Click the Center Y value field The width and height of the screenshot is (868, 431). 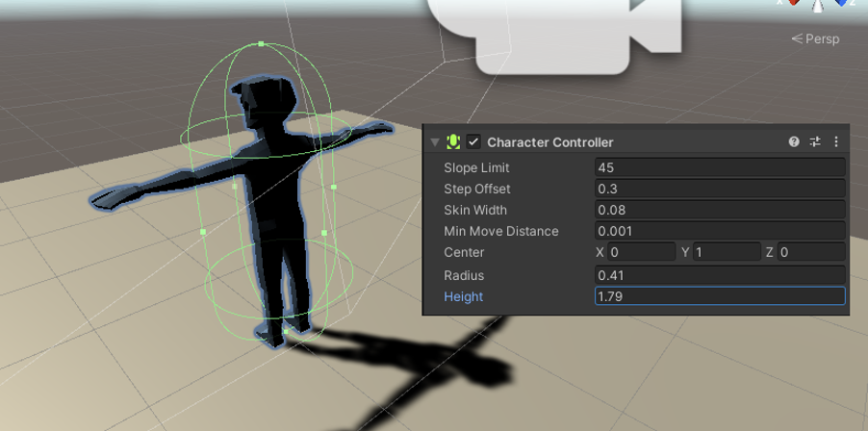[x=727, y=252]
